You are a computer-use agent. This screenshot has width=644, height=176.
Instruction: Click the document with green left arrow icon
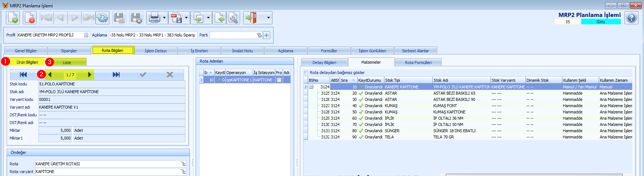(x=220, y=18)
